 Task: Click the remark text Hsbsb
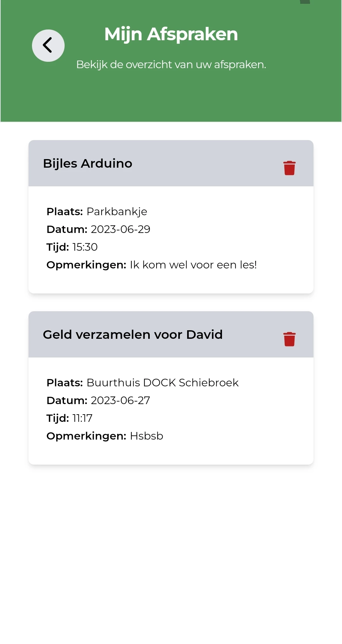tap(147, 436)
